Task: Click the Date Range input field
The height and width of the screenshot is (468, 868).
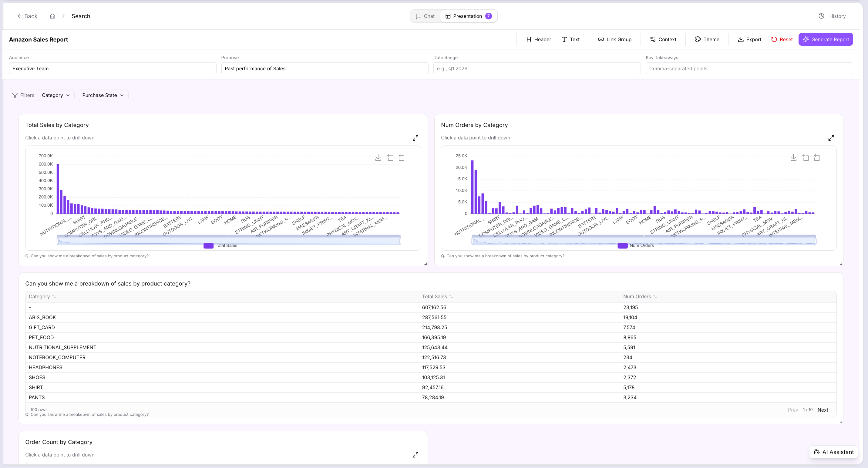Action: tap(537, 68)
